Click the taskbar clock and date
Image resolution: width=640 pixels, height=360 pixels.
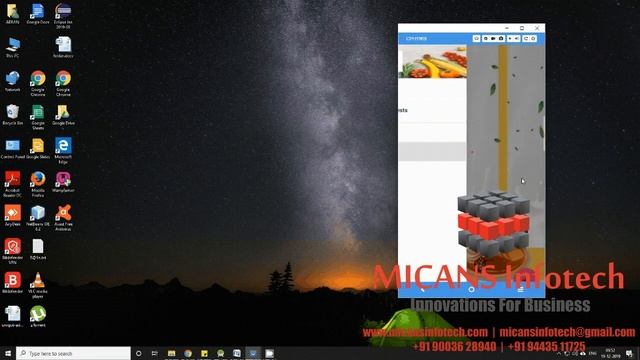click(610, 353)
